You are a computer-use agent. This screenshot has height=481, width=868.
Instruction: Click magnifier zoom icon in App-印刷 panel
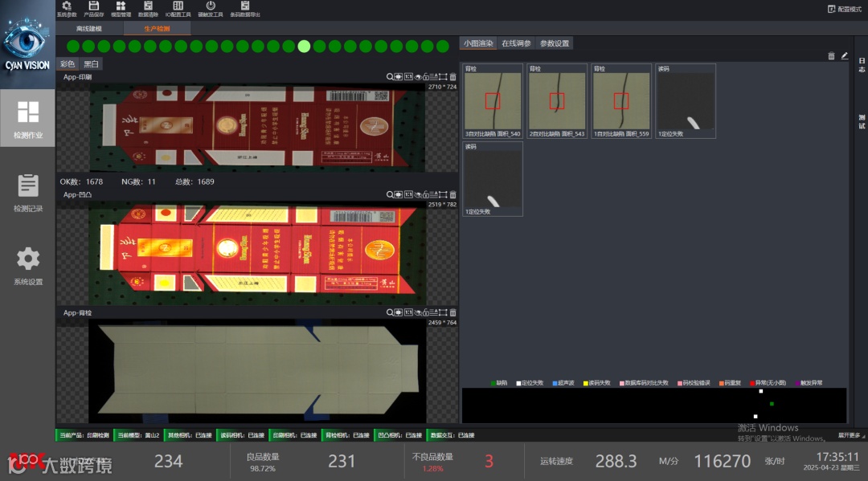point(390,77)
